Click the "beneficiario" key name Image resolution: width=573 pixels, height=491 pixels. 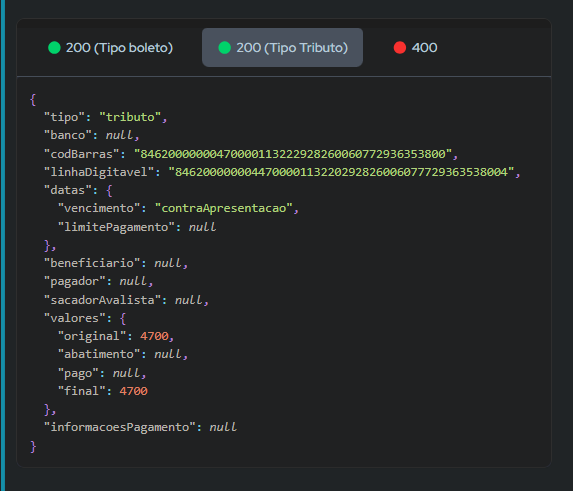pyautogui.click(x=92, y=263)
